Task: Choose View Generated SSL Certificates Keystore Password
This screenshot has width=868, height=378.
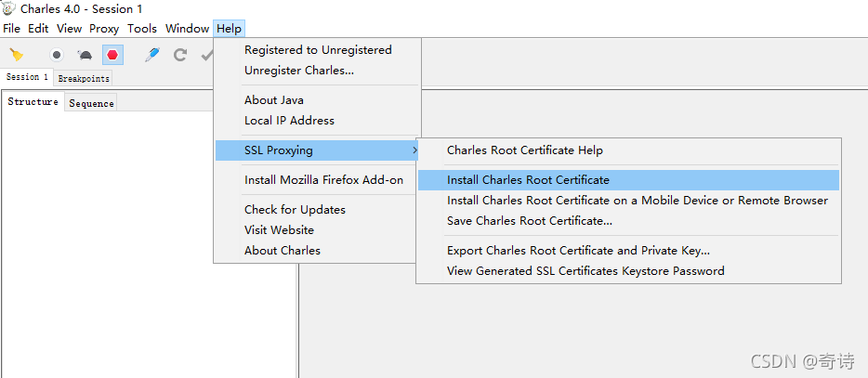Action: click(628, 271)
